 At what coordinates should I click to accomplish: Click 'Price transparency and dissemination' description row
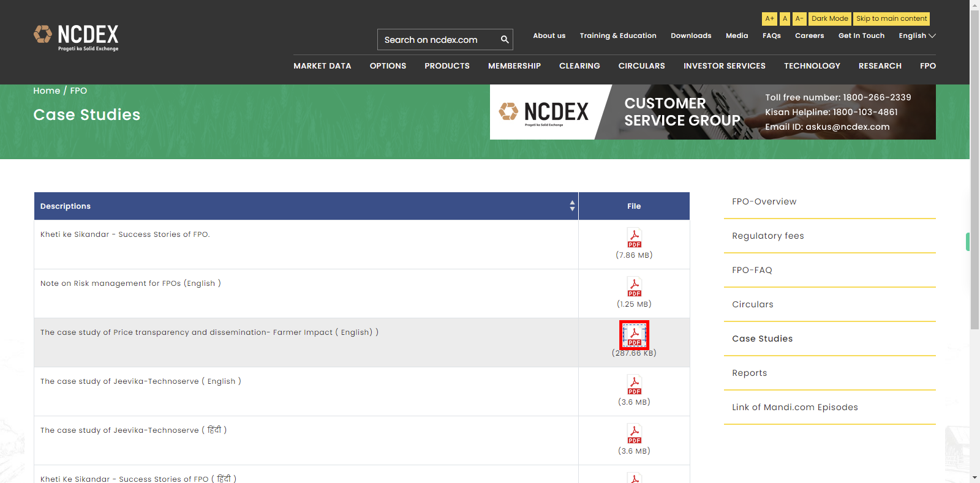pos(209,332)
